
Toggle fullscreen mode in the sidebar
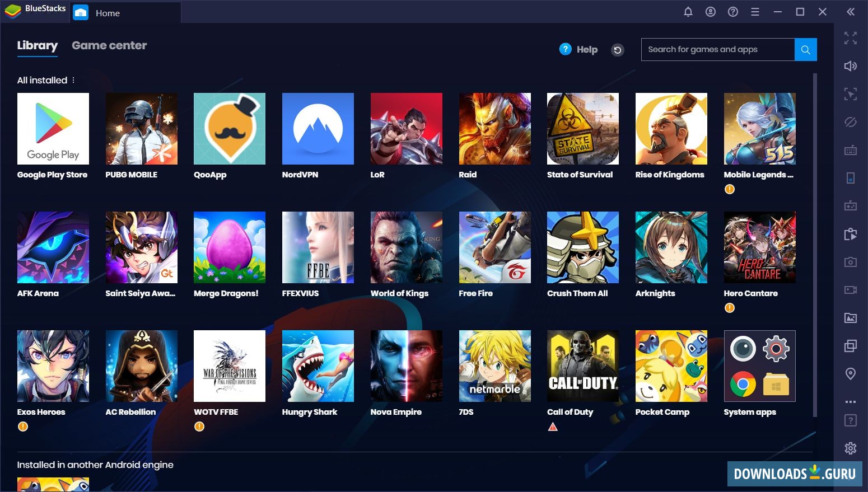coord(851,38)
